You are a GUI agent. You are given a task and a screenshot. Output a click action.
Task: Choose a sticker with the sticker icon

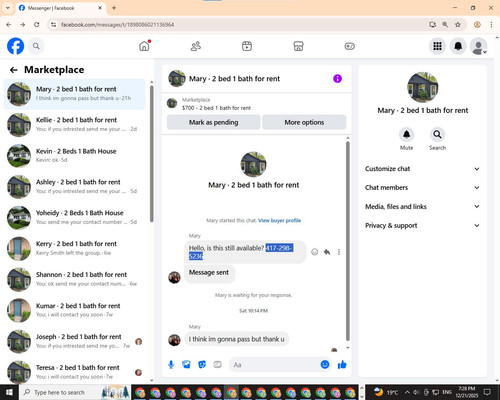point(202,365)
